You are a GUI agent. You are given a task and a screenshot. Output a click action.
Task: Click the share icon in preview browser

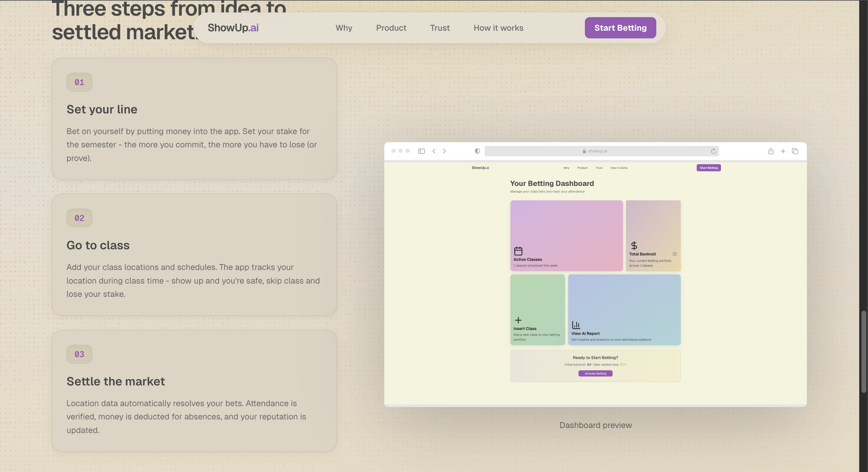coord(771,151)
